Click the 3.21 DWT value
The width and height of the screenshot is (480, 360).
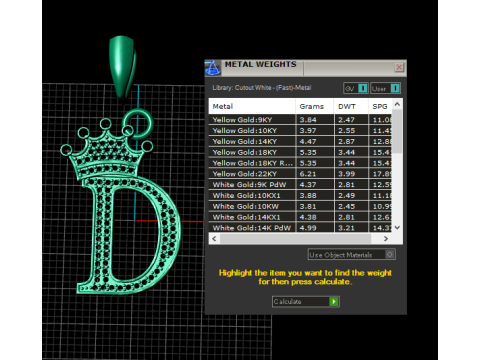click(346, 228)
